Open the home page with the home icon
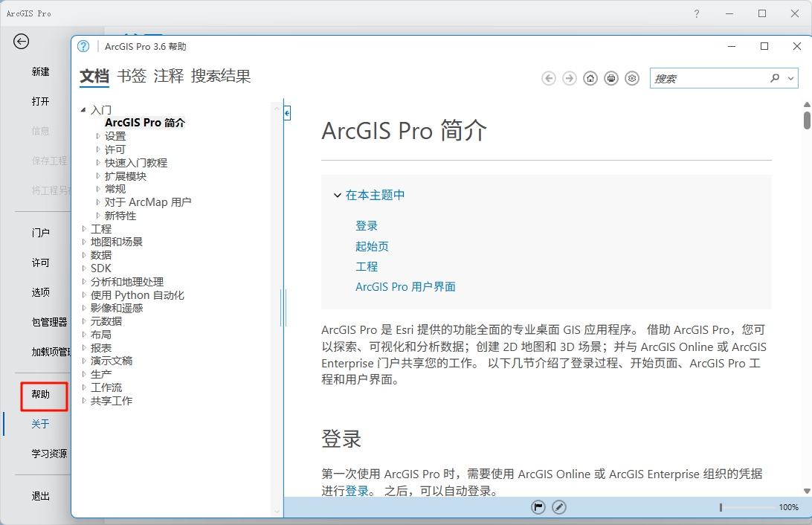 (590, 78)
